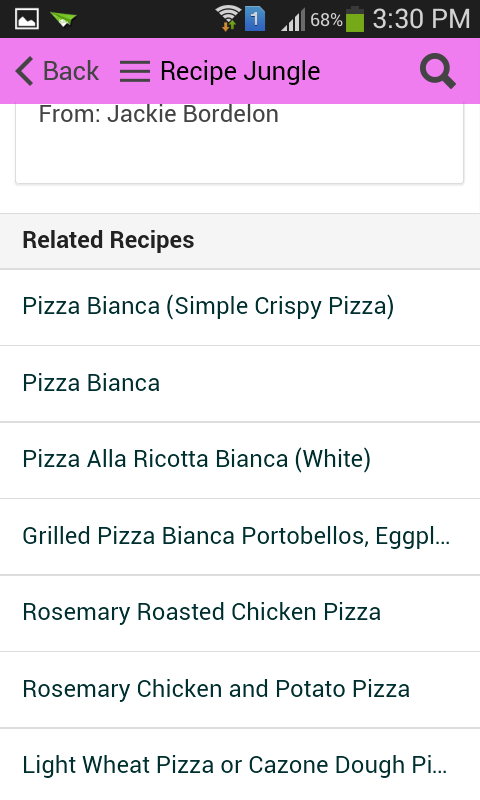Image resolution: width=480 pixels, height=800 pixels.
Task: Open the hamburger menu icon
Action: pyautogui.click(x=135, y=71)
